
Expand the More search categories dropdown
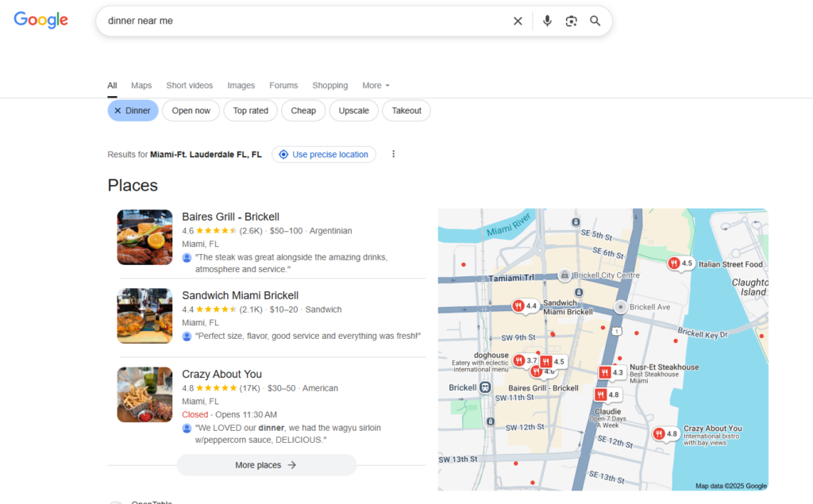click(x=376, y=86)
